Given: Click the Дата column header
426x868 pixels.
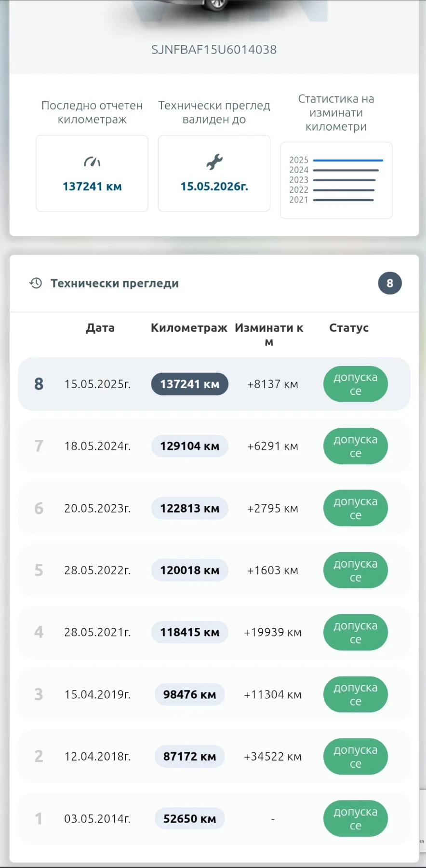Looking at the screenshot, I should click(x=100, y=328).
